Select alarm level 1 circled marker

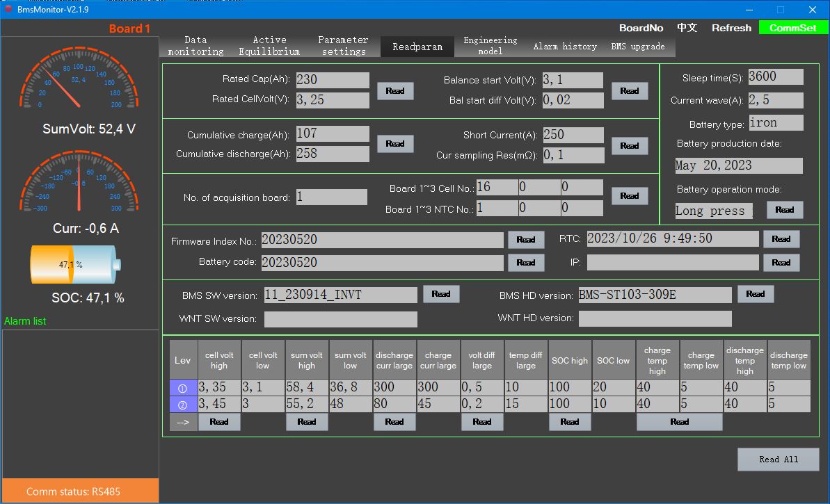pyautogui.click(x=183, y=388)
